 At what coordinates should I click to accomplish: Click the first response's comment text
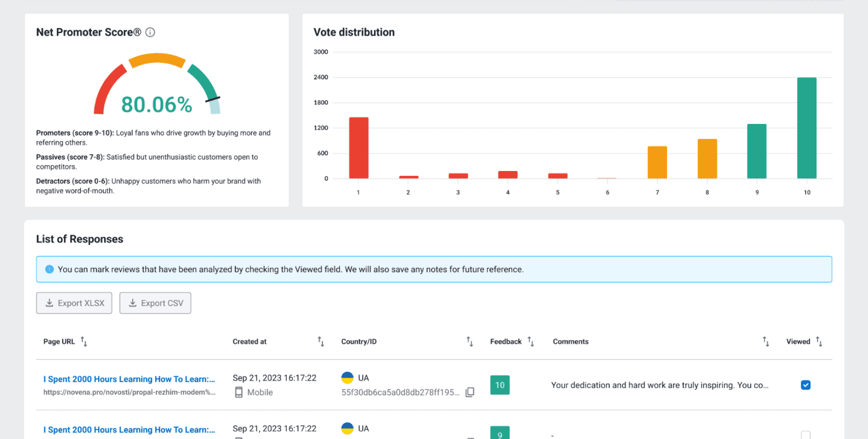[659, 385]
